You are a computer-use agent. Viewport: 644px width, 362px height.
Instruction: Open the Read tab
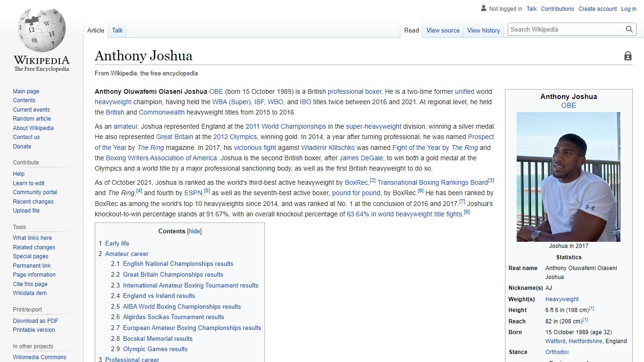coord(412,30)
